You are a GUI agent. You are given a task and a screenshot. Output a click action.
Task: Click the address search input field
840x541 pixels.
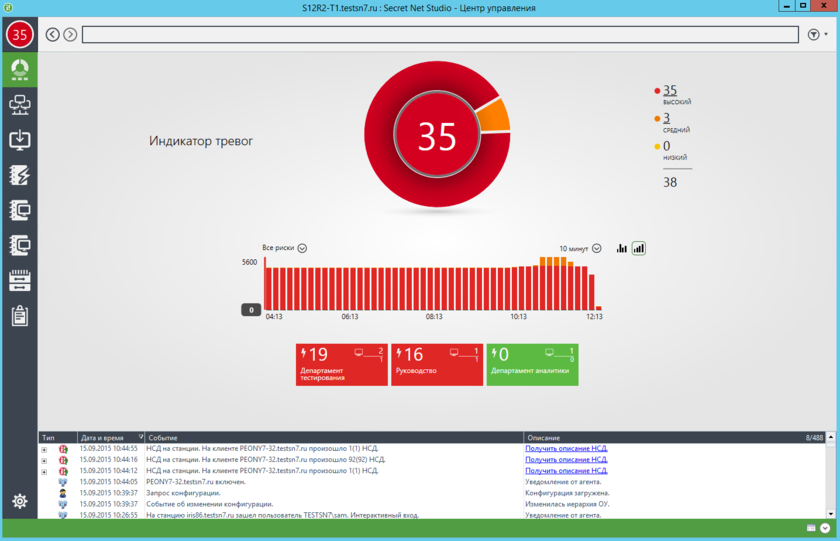coord(440,35)
